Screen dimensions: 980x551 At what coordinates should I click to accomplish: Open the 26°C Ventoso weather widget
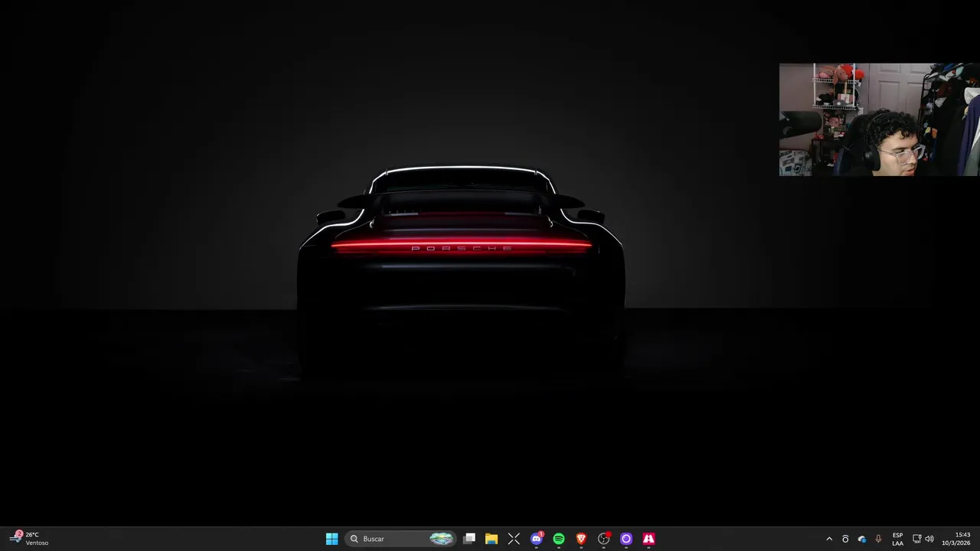point(29,539)
